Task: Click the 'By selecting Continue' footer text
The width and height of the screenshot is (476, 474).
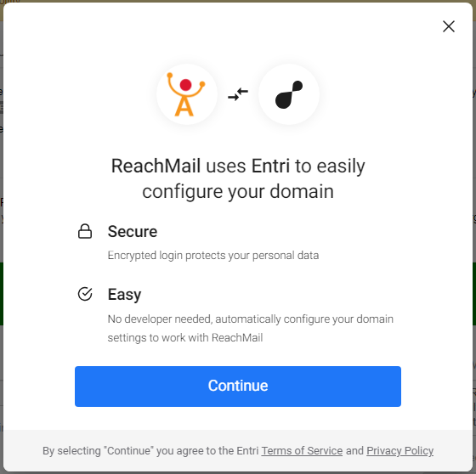Action: click(x=150, y=450)
